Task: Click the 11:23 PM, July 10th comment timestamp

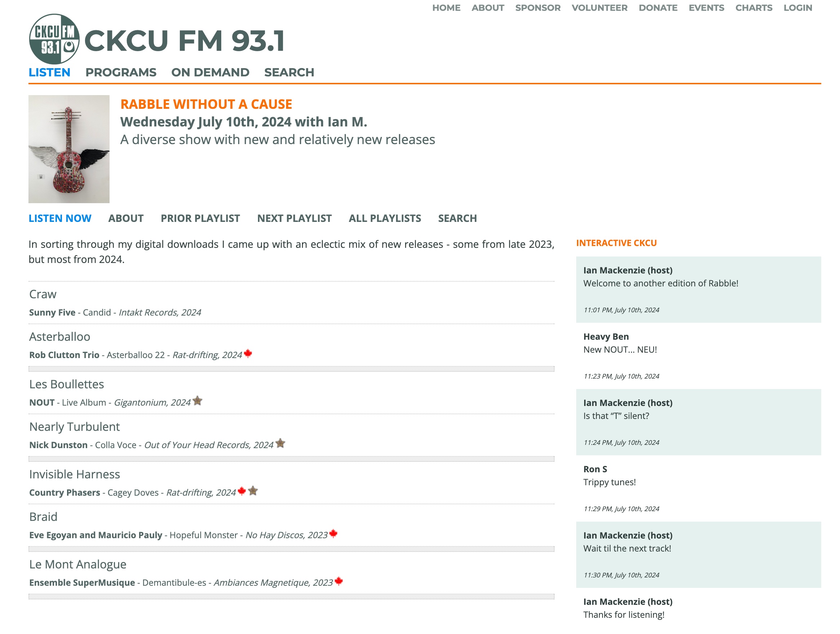Action: pos(621,376)
